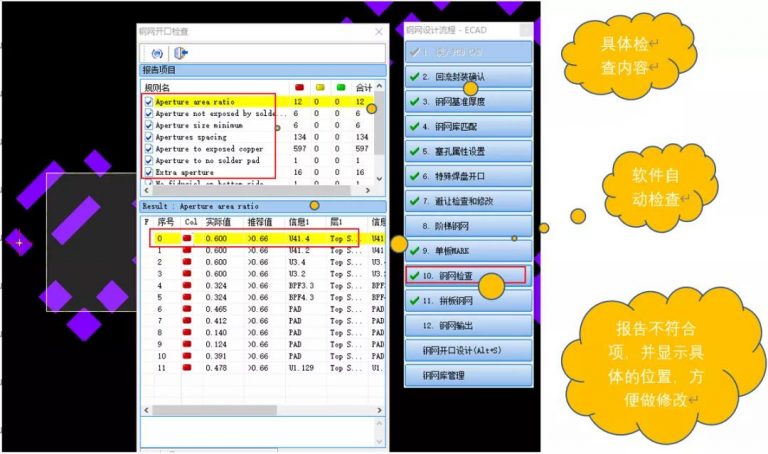Uncheck Extra aperture rule
The height and width of the screenshot is (454, 768).
click(x=148, y=172)
